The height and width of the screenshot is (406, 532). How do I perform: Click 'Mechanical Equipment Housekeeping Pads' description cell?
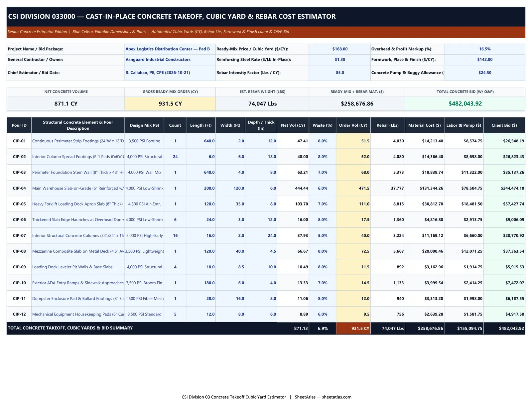tap(78, 314)
